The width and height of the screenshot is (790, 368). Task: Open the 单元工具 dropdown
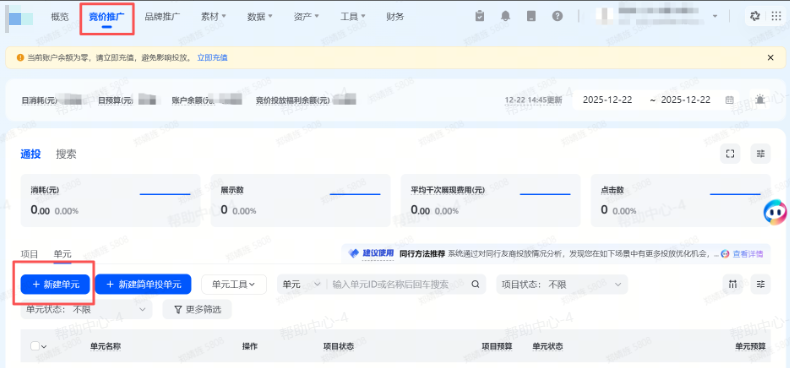point(233,284)
